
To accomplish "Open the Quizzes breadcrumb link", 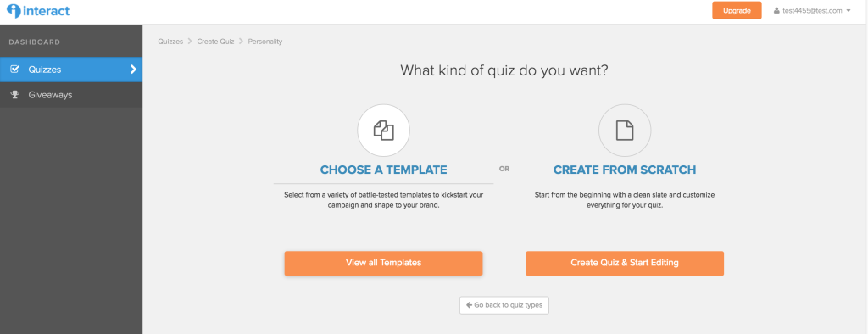I will [x=170, y=42].
